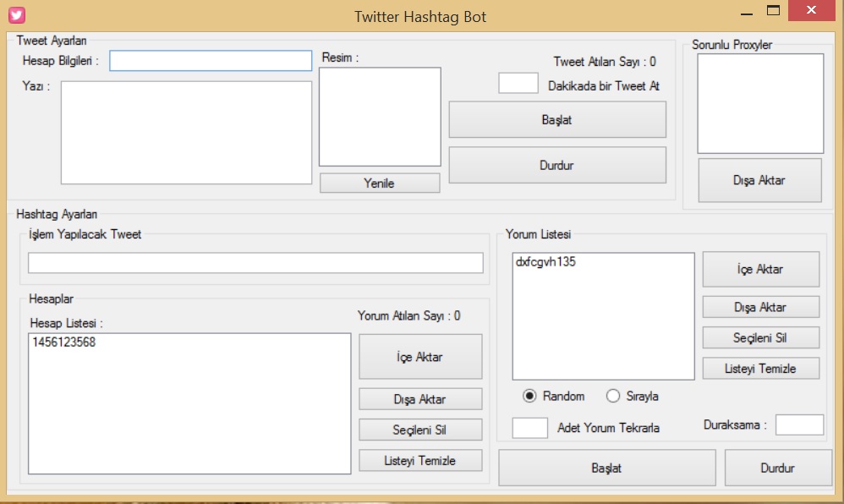Focus the Hesap Bilgileri input field
Screen dimensions: 844x504
point(211,61)
